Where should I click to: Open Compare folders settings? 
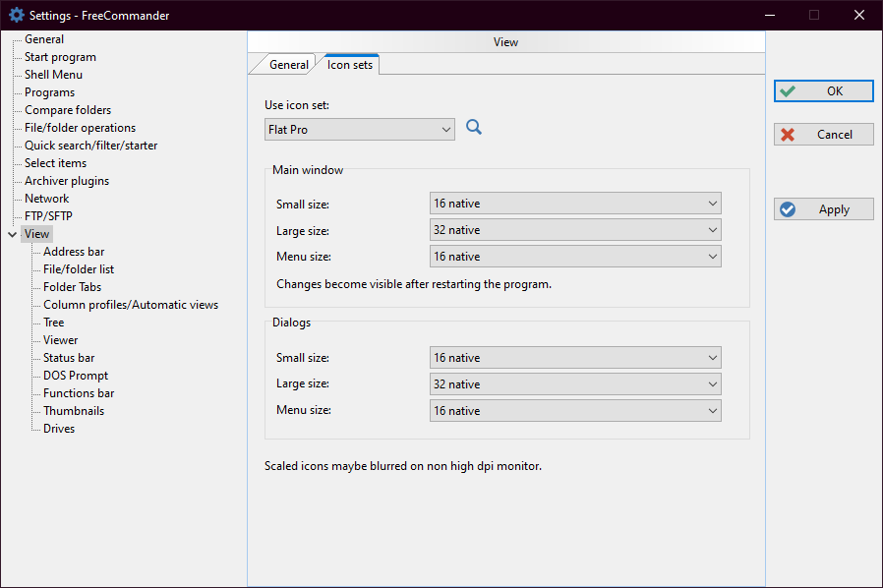click(68, 110)
